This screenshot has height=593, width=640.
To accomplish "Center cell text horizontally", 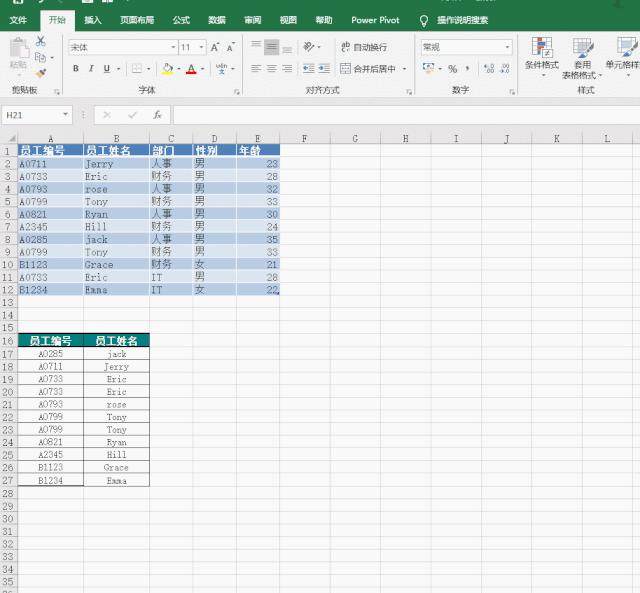I will point(271,69).
